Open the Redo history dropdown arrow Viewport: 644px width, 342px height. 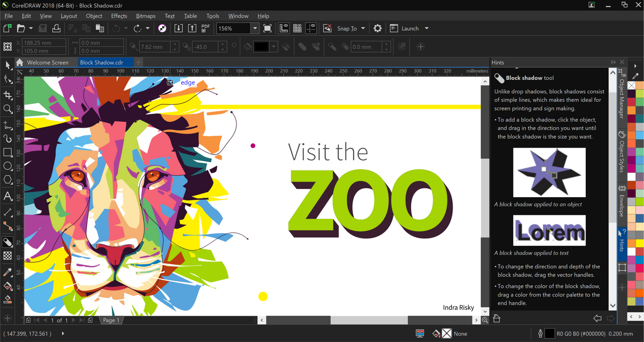(148, 28)
